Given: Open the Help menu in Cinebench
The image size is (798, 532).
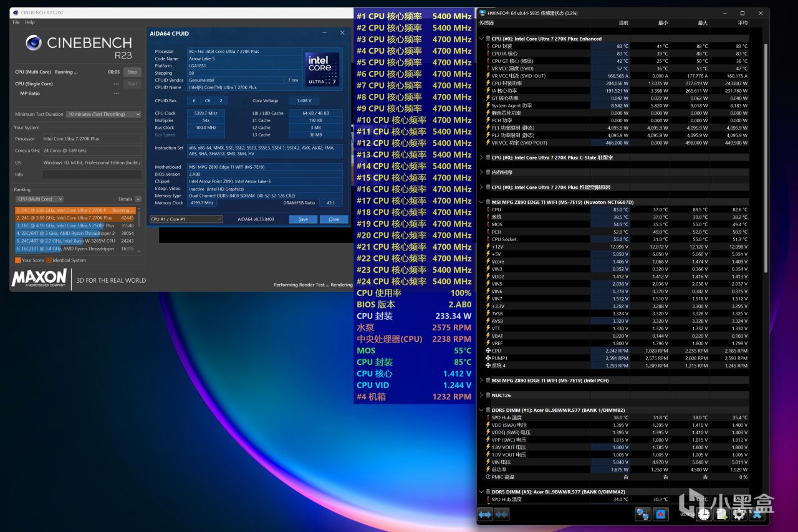Looking at the screenshot, I should point(30,22).
